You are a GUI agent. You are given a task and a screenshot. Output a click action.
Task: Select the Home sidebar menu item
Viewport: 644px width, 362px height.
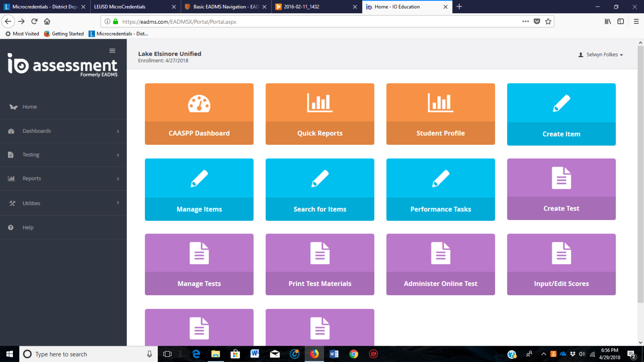click(30, 107)
